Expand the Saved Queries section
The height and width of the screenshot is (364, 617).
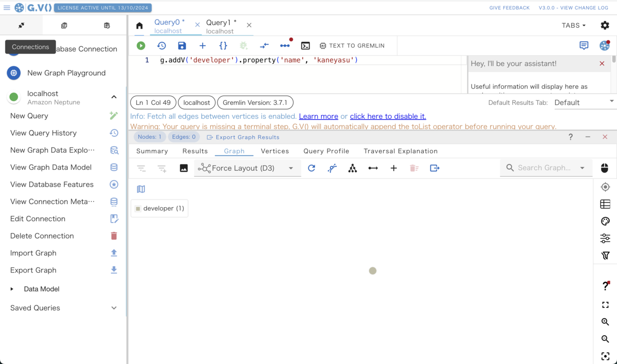click(114, 308)
